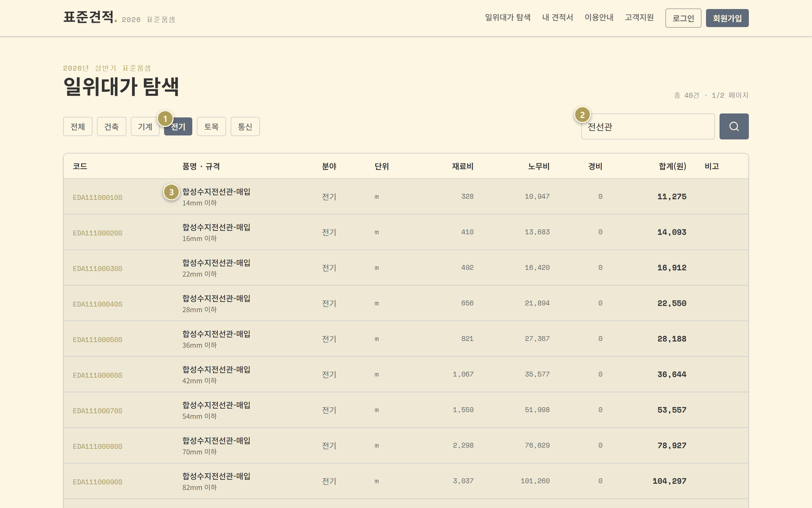This screenshot has height=508, width=812.
Task: Click the magnifier search icon button
Action: (x=734, y=126)
